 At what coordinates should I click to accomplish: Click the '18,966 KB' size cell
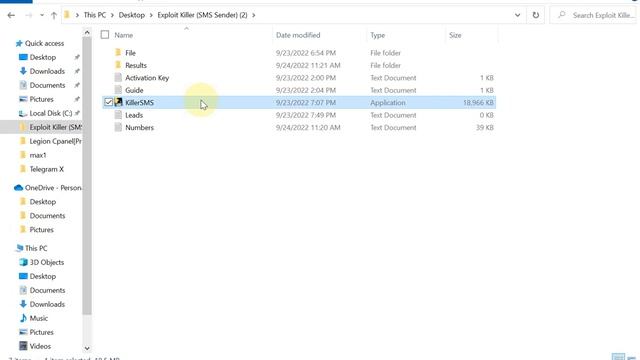point(478,102)
